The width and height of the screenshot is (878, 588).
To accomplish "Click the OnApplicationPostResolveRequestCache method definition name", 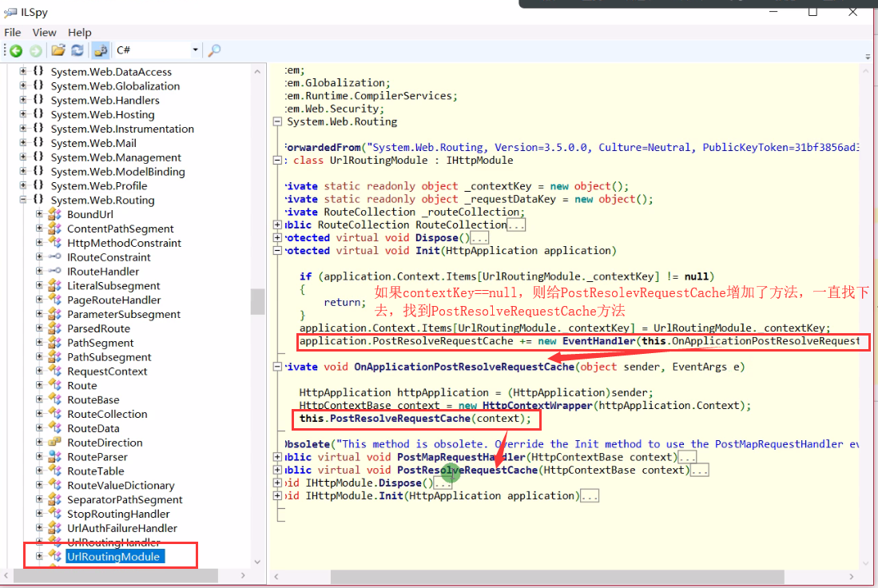I will 464,367.
